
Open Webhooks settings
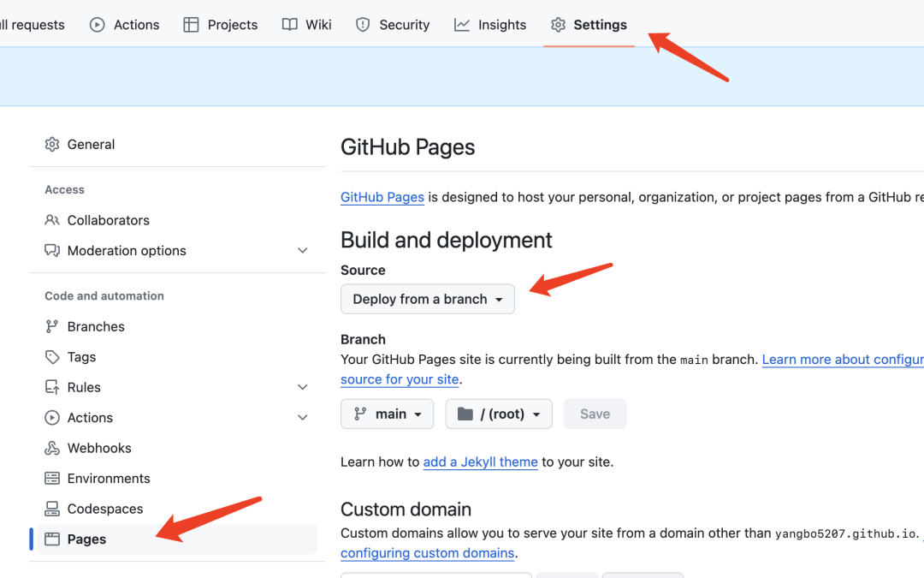177,448
